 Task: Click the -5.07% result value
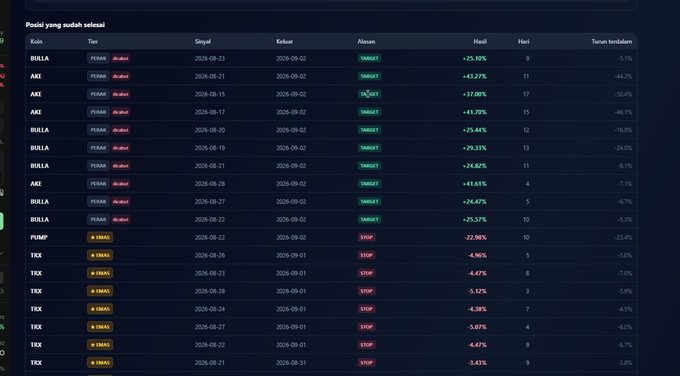477,327
